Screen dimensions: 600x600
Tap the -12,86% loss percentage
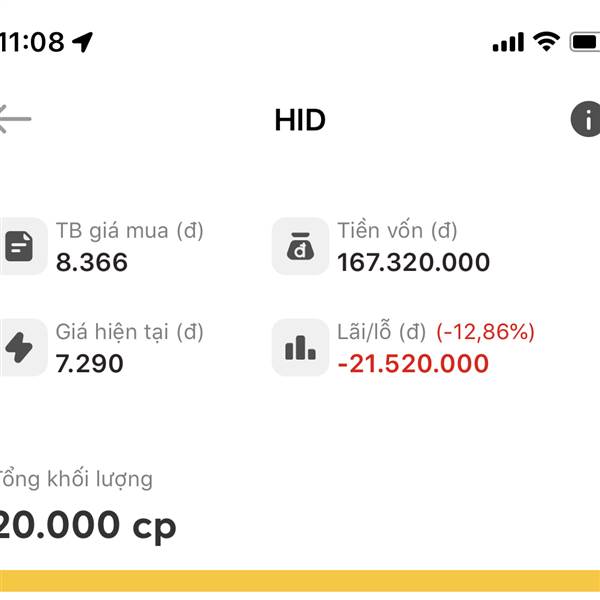(x=485, y=331)
